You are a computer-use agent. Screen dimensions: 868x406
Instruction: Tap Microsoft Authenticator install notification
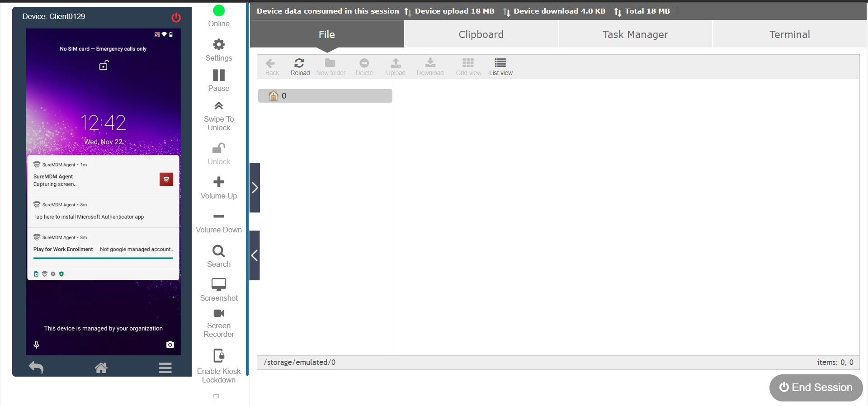tap(89, 217)
